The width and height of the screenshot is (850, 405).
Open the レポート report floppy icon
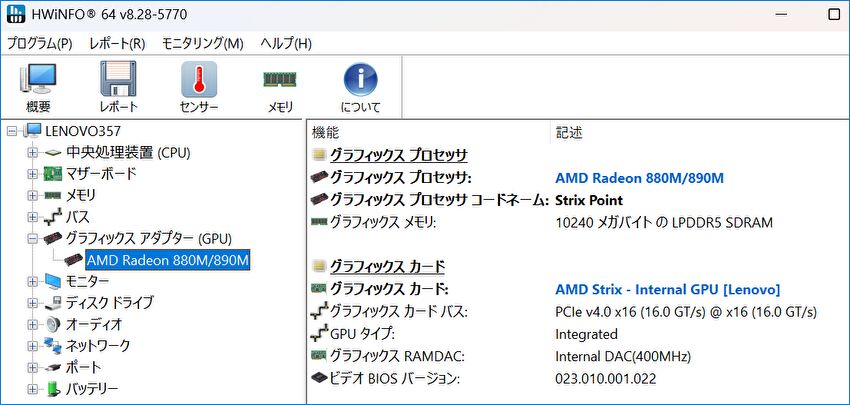[x=118, y=80]
